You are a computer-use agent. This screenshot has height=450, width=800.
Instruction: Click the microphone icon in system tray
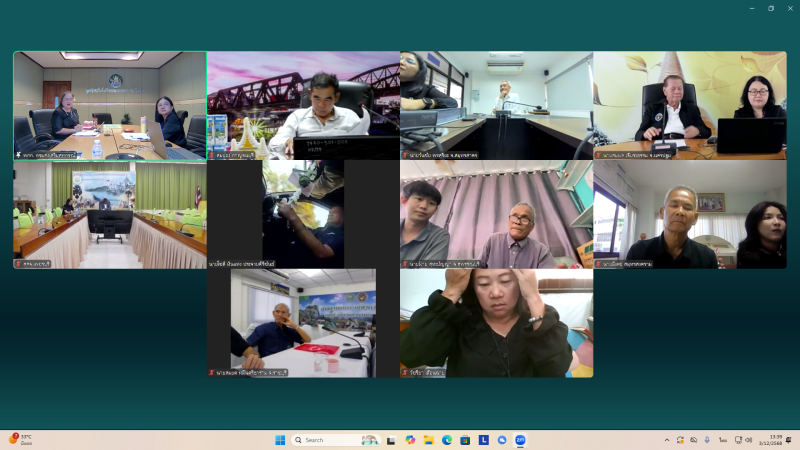[707, 440]
